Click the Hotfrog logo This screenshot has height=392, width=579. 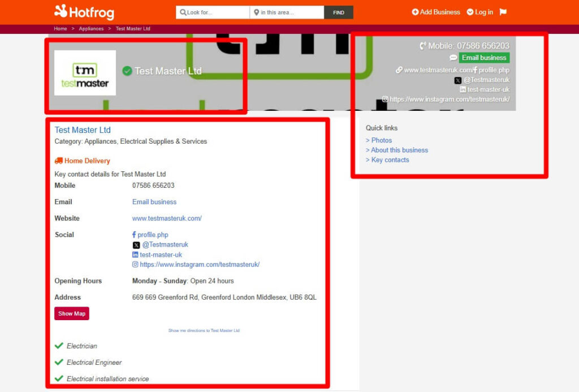(x=84, y=12)
